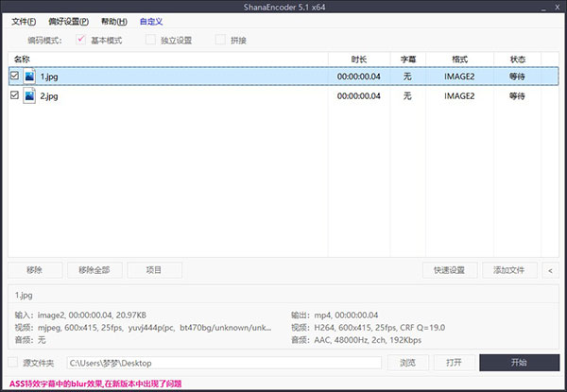Click the image file icon for 1.jpg
The height and width of the screenshot is (392, 567).
click(29, 77)
